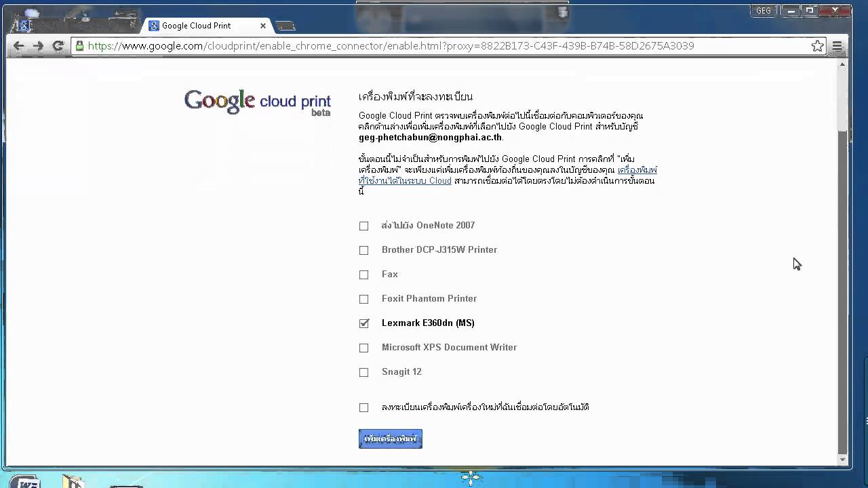Tick the Snagit 12 checkbox

click(364, 372)
